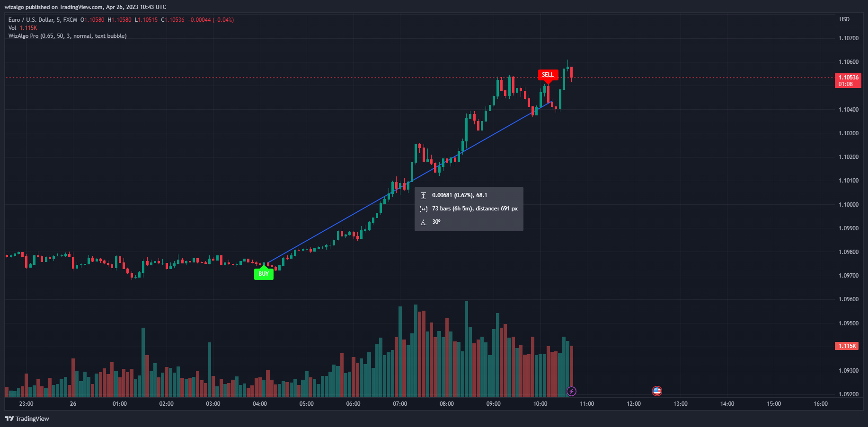Select the WizAlgo Pro indicator legend
This screenshot has width=868, height=427.
(67, 36)
